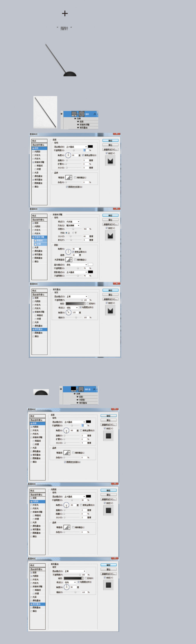Select the vector mask thumbnail of 指针 layer
Viewport: 196px width, 644px height.
82,114
